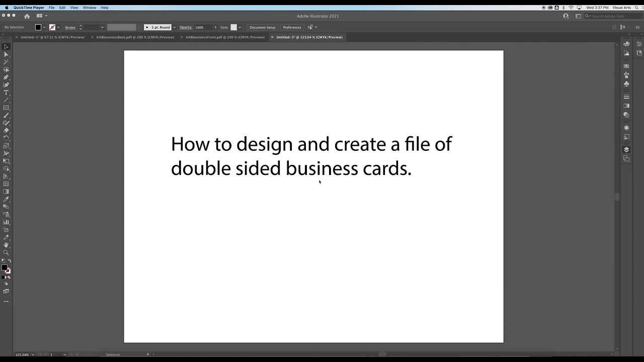644x362 pixels.
Task: Select the Eraser tool
Action: [x=6, y=130]
